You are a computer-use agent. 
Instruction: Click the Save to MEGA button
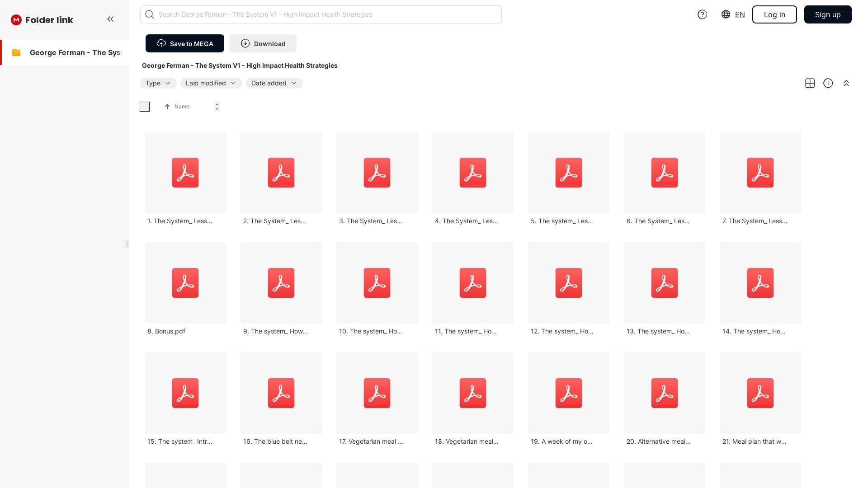coord(184,43)
